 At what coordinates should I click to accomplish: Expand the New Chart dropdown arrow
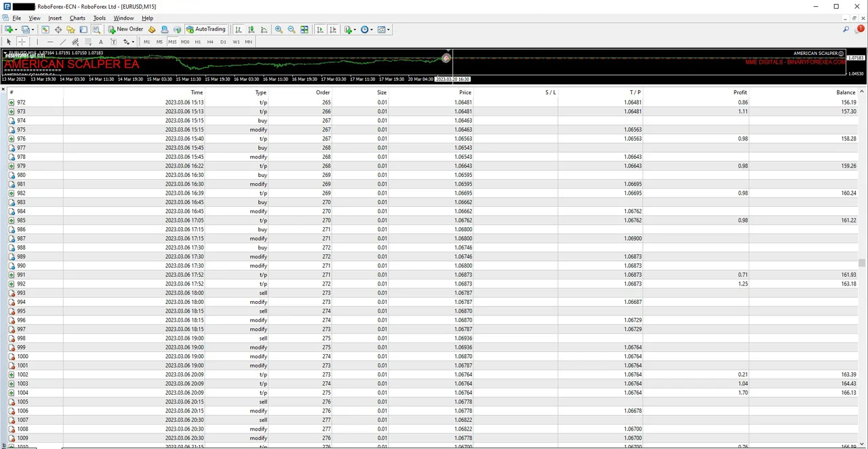coord(16,29)
